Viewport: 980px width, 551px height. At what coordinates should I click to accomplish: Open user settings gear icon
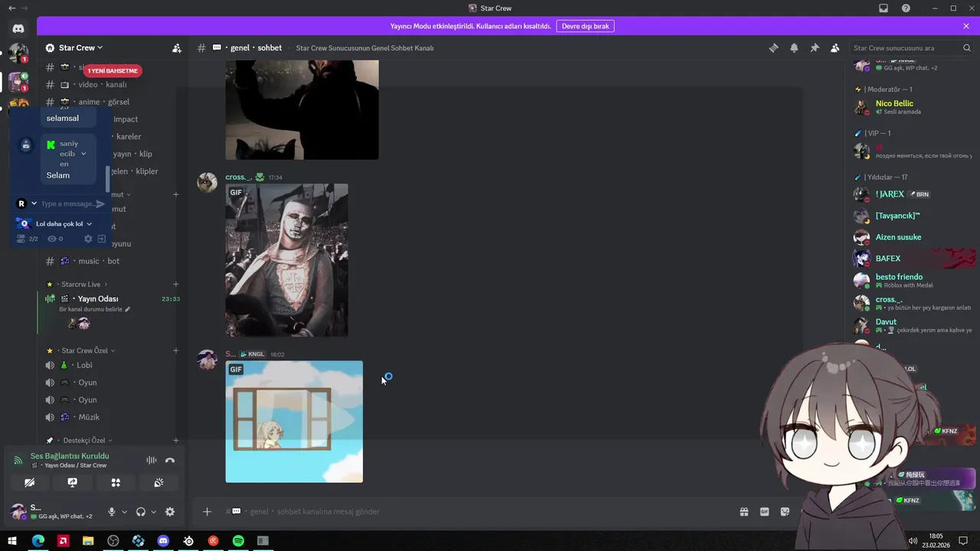click(x=170, y=512)
